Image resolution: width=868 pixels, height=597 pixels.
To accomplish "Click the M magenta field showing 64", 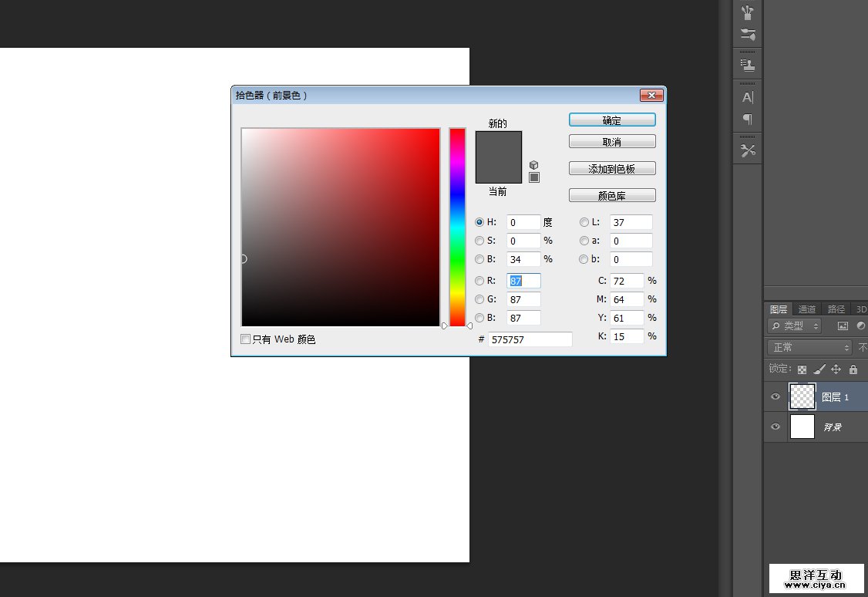I will pos(627,299).
